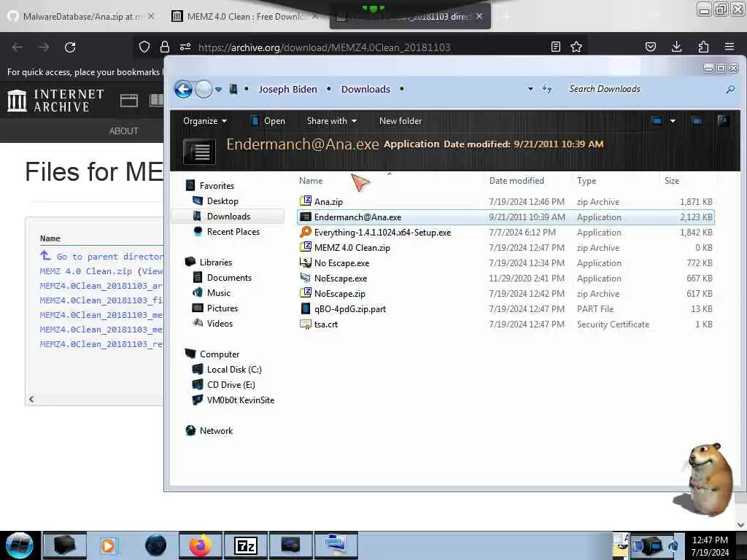Sort by Type column header
The height and width of the screenshot is (560, 747).
pos(587,181)
